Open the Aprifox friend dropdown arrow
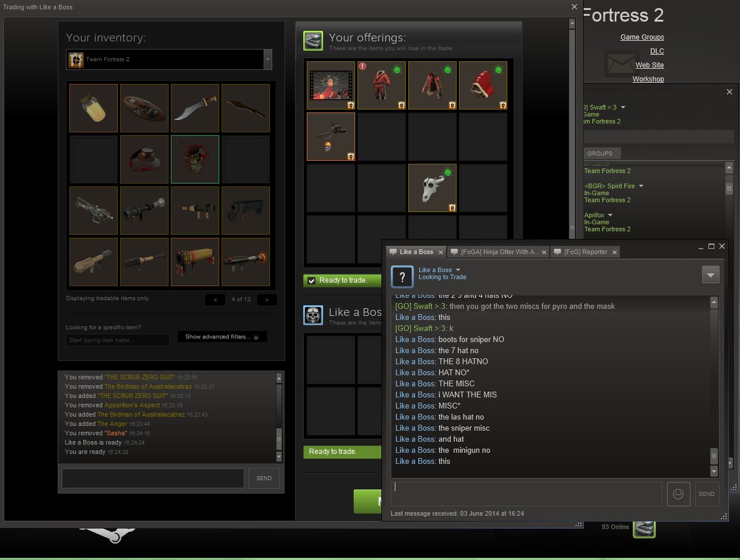The height and width of the screenshot is (560, 740). click(x=610, y=215)
